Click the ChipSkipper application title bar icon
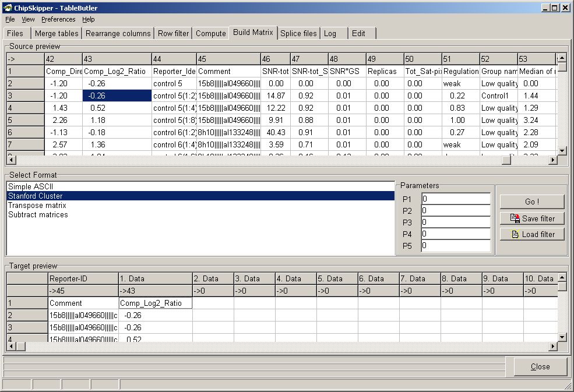This screenshot has height=392, width=574. [x=8, y=8]
